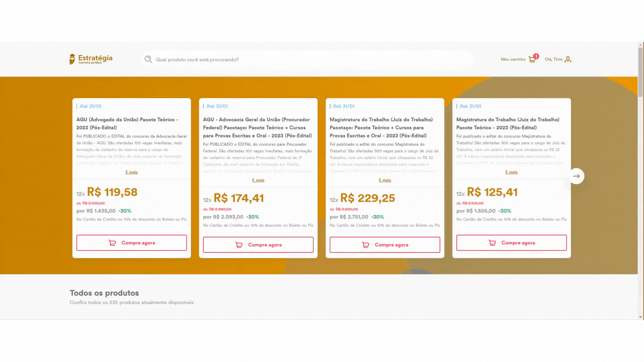This screenshot has height=362, width=644.
Task: Click 'Confira todos os 232 produtos' text
Action: click(x=131, y=302)
